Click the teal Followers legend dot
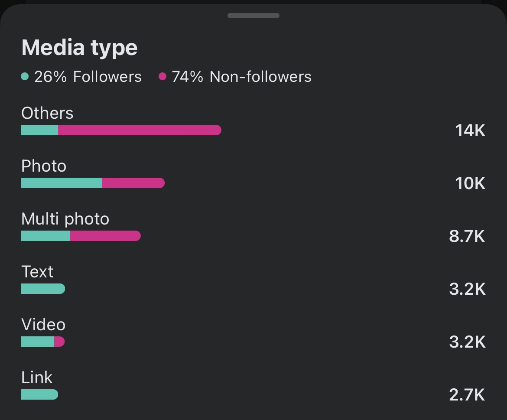 [25, 77]
